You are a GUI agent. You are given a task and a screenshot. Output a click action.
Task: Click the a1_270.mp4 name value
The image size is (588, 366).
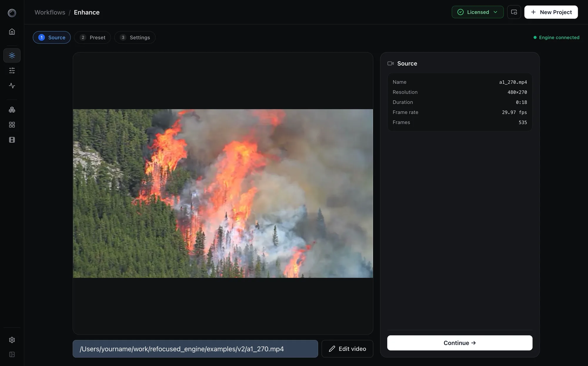pos(513,82)
